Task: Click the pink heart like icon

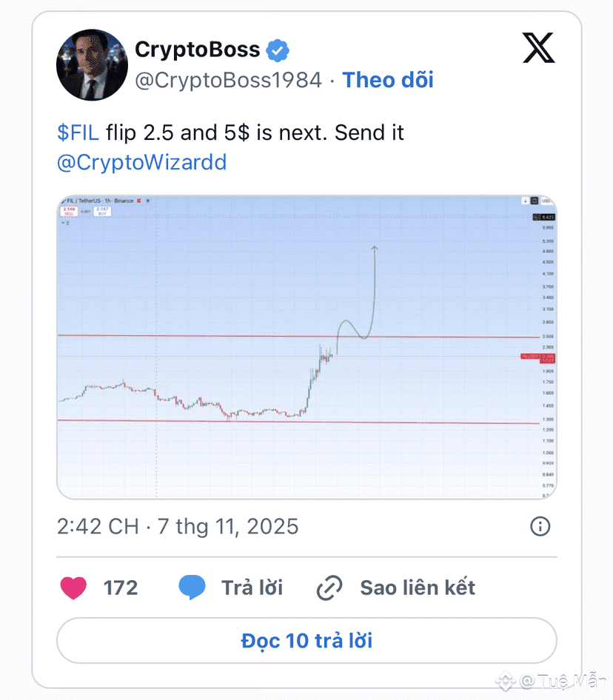Action: click(x=73, y=588)
